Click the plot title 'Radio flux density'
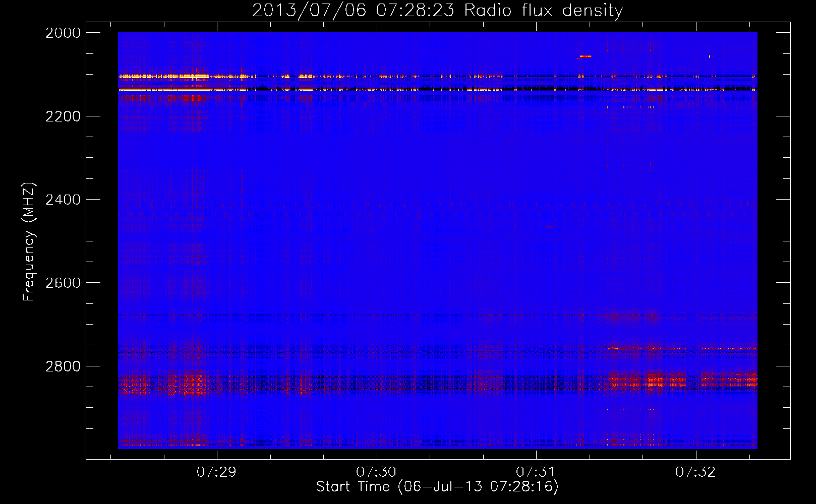816x504 pixels. click(x=543, y=10)
